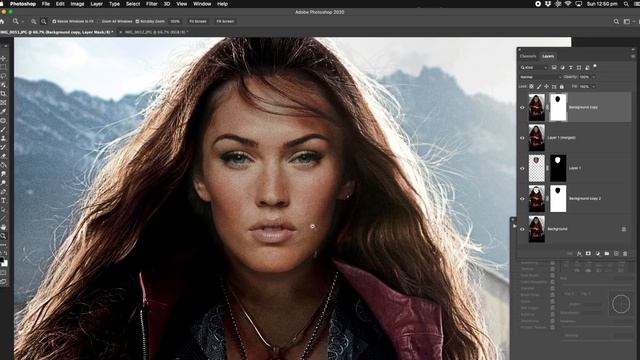Click the create new layer icon
The height and width of the screenshot is (360, 640).
tap(616, 253)
